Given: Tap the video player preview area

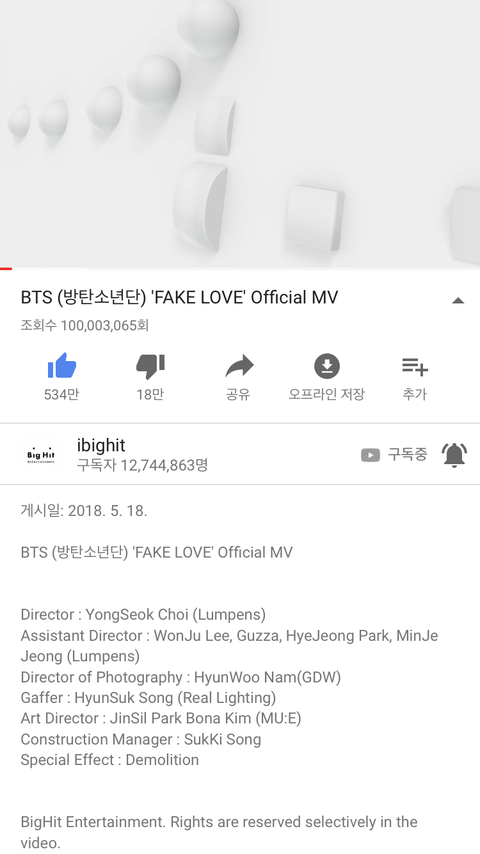Looking at the screenshot, I should pos(240,133).
